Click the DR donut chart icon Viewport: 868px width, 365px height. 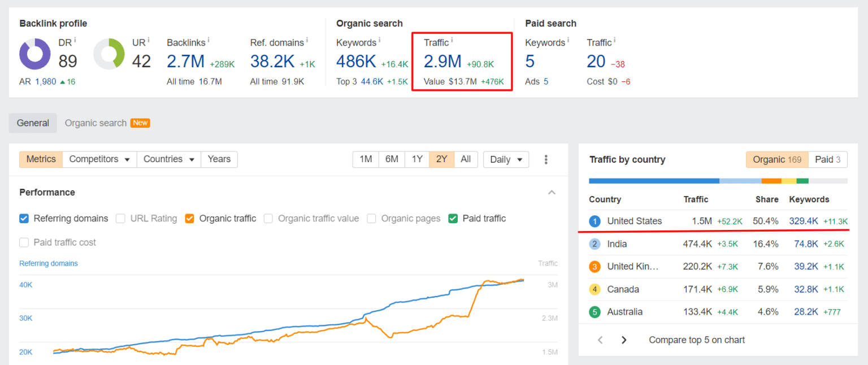[x=35, y=54]
